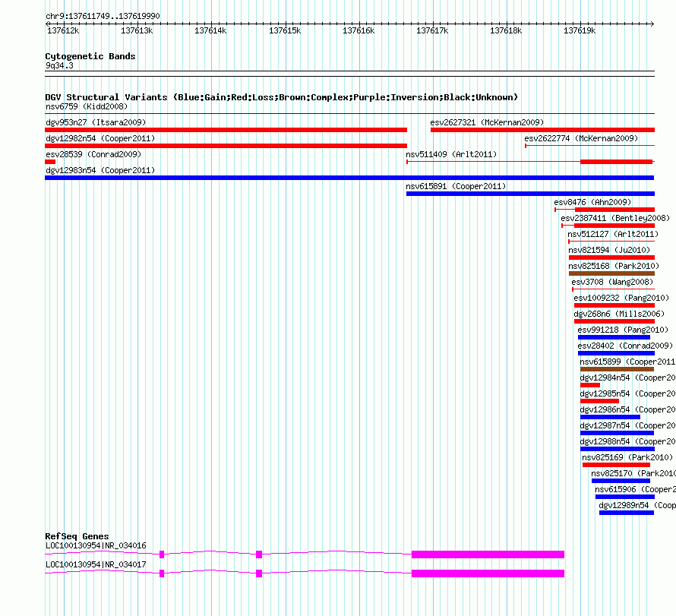Screen dimensions: 676x616
Task: Click the nsv512127 (Arlt2011) label
Action: 613,234
